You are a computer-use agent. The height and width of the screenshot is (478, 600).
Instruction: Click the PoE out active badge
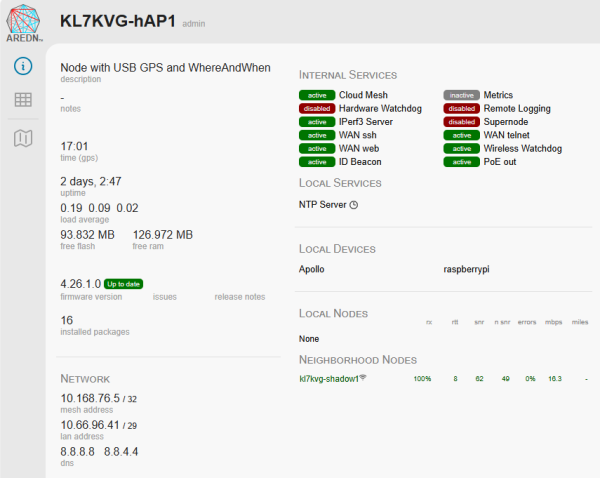(461, 162)
